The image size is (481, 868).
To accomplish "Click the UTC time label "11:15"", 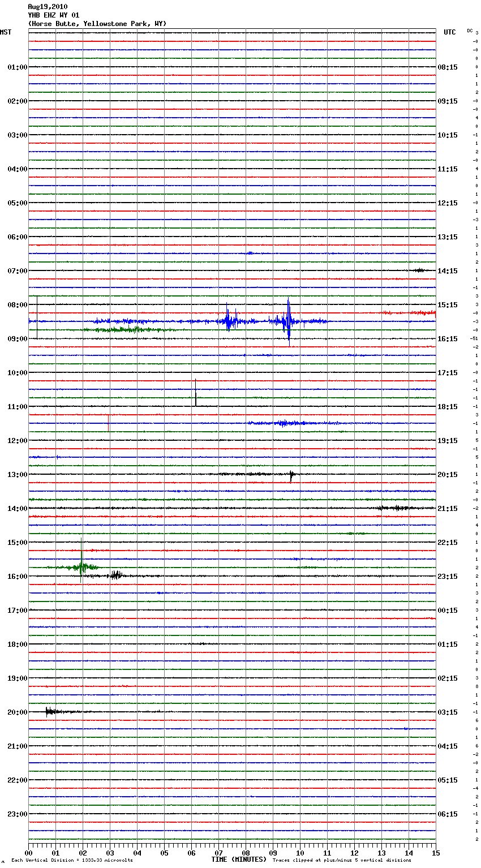I will pyautogui.click(x=448, y=169).
